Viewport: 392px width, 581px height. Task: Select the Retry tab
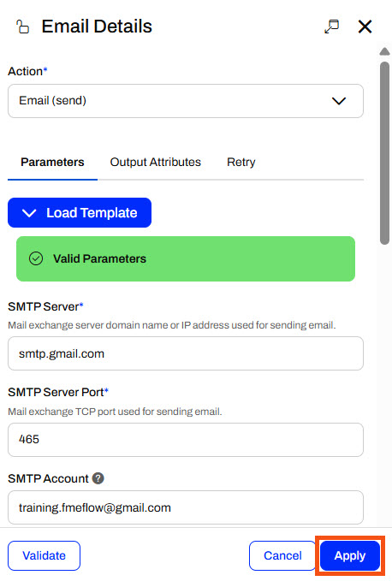click(x=241, y=162)
